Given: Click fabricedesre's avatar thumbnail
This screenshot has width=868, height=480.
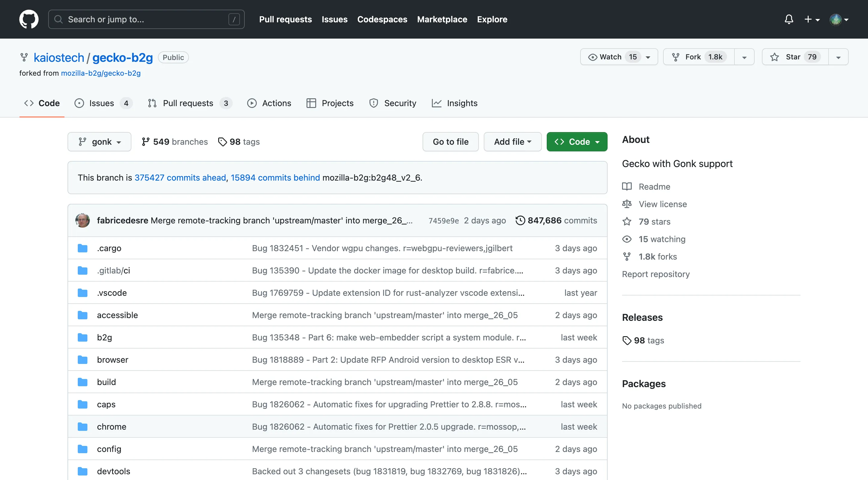Looking at the screenshot, I should pos(83,220).
